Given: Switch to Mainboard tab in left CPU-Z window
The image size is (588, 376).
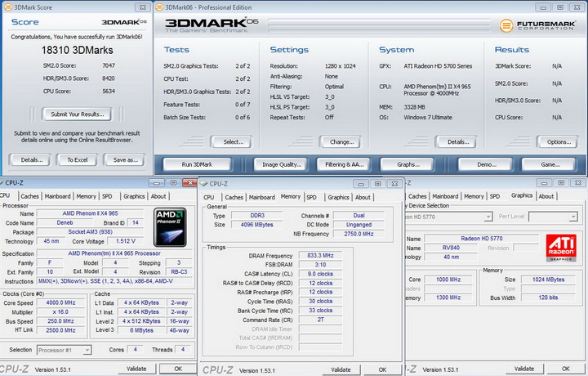Looking at the screenshot, I should point(57,196).
